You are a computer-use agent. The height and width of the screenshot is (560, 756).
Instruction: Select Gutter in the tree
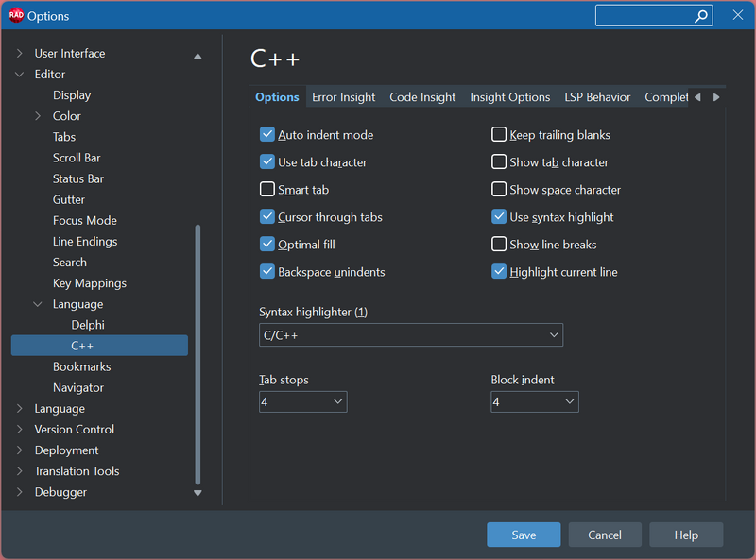coord(68,199)
